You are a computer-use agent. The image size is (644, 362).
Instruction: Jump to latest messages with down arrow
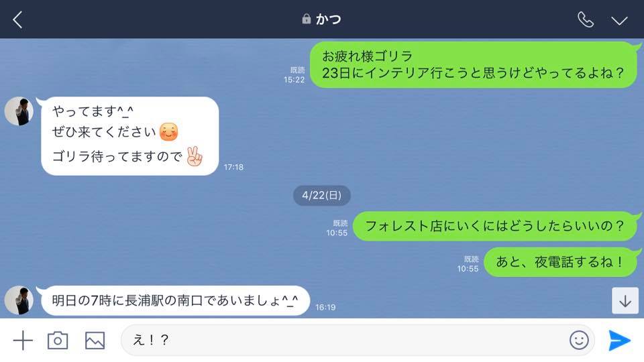click(x=625, y=301)
